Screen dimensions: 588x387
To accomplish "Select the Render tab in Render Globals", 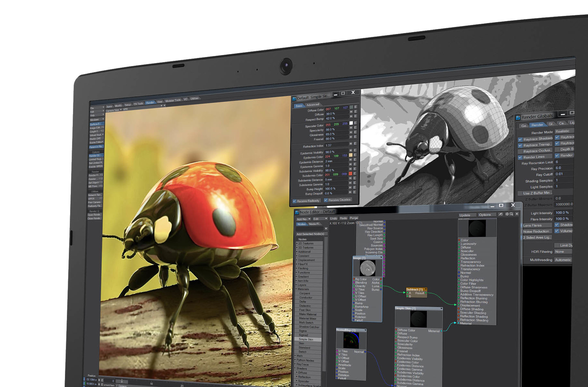I will click(537, 125).
